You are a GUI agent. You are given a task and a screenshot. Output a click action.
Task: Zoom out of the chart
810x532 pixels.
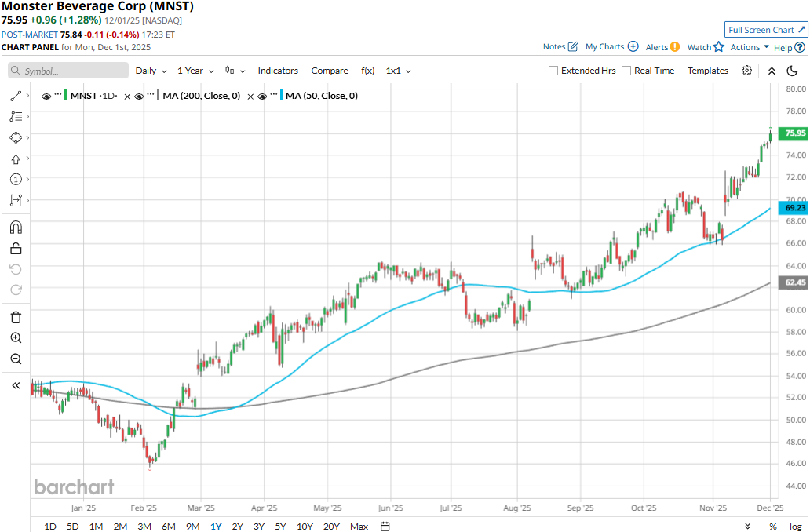tap(16, 359)
